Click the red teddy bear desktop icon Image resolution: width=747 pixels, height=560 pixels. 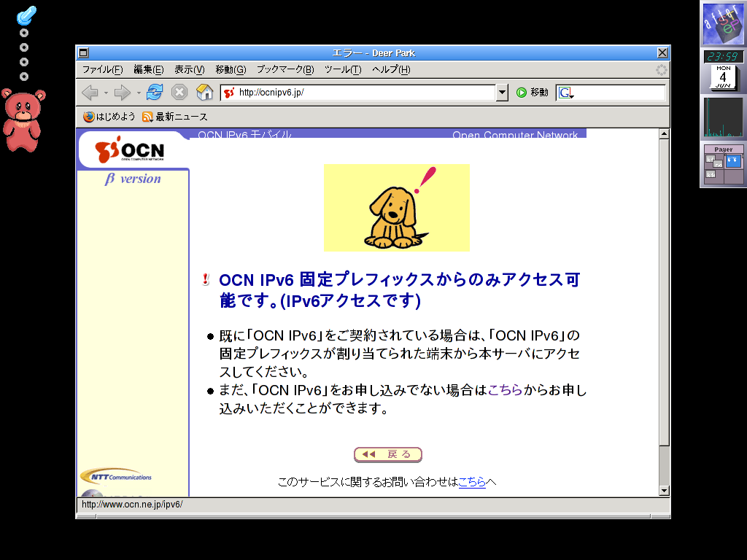pyautogui.click(x=23, y=120)
